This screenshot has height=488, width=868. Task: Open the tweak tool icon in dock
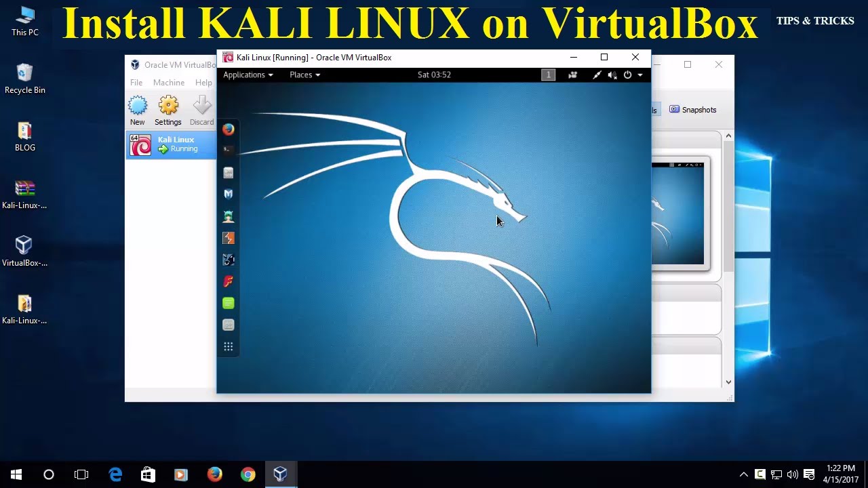pos(229,325)
